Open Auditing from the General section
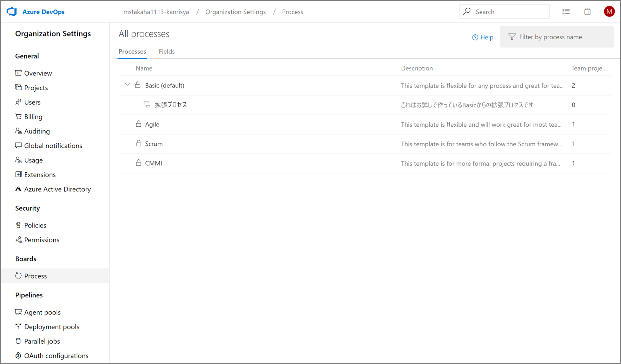Screen dimensions: 621x364 [x=37, y=131]
